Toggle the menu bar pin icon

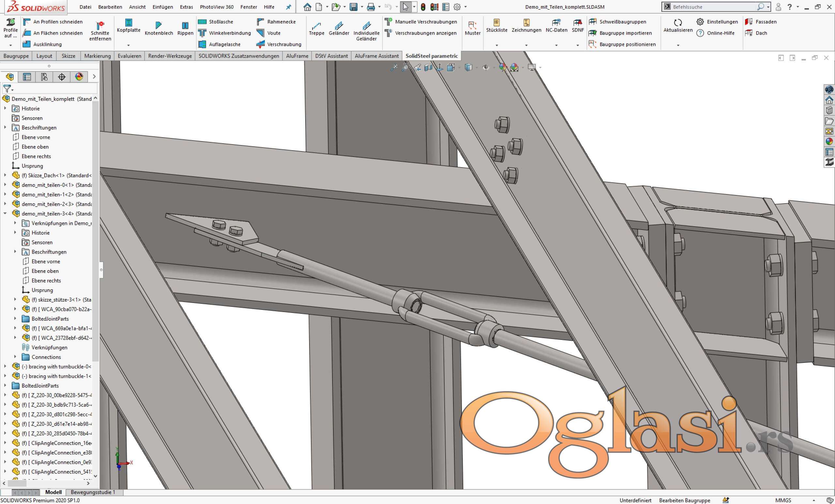point(288,7)
